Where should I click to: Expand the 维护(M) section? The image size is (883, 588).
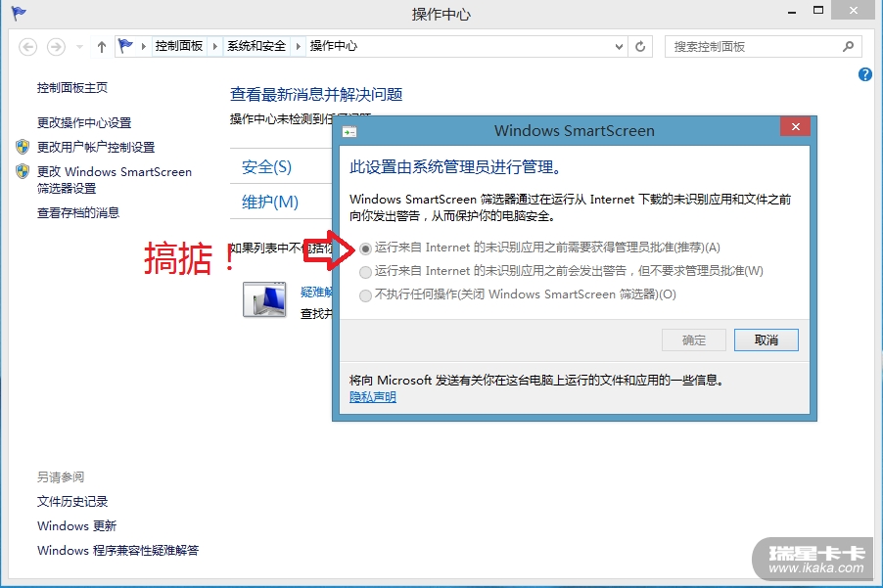click(x=270, y=202)
